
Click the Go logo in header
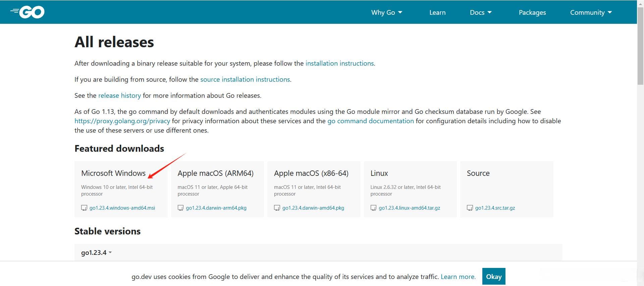(x=27, y=12)
